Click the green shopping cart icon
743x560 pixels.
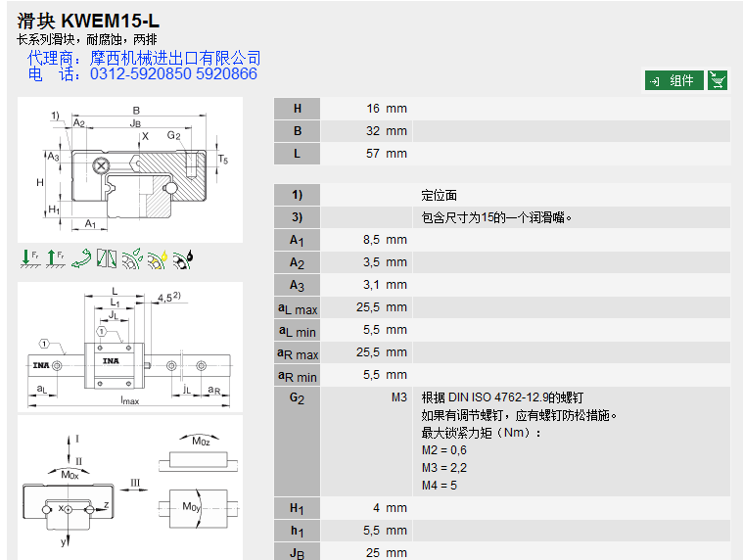[x=718, y=80]
